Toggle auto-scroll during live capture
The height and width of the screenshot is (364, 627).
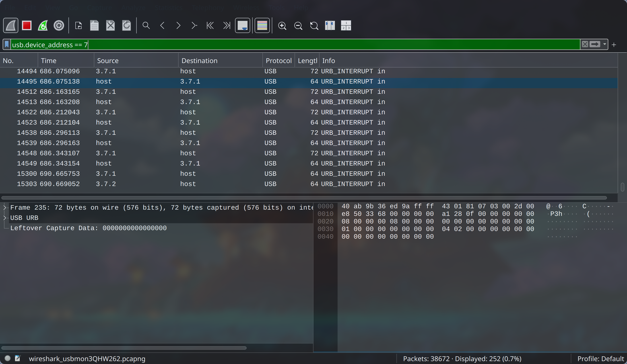pos(242,25)
